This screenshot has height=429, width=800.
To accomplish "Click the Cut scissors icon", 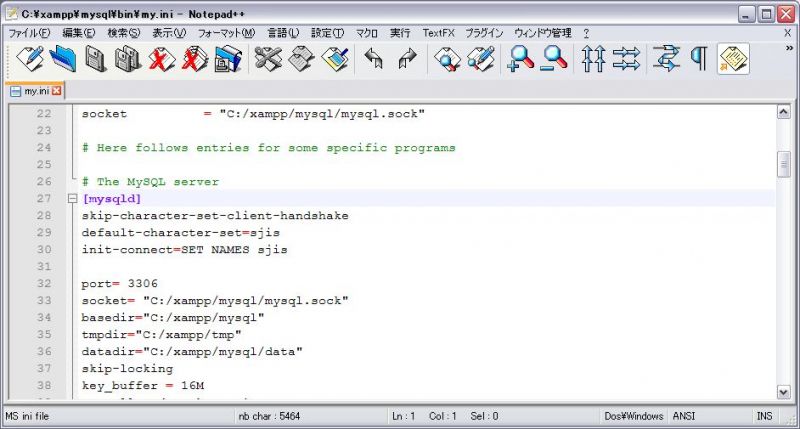I will click(x=267, y=60).
